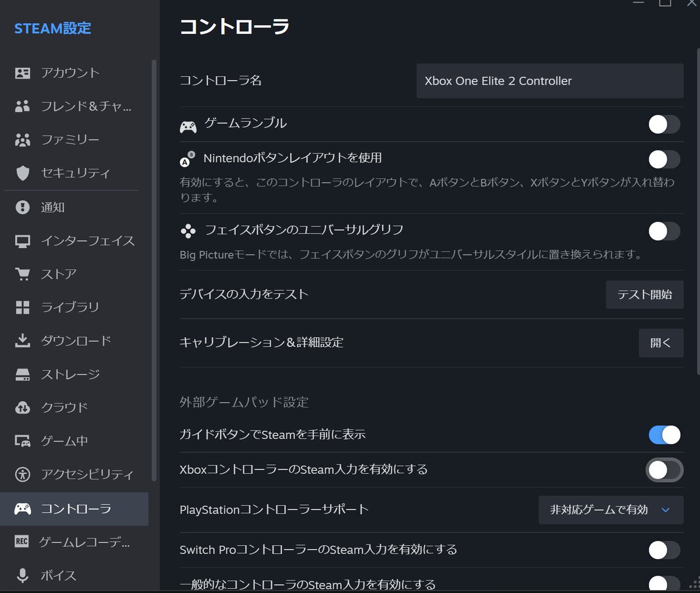Click the account card icon beside アカウント
The height and width of the screenshot is (593, 700).
(x=23, y=73)
